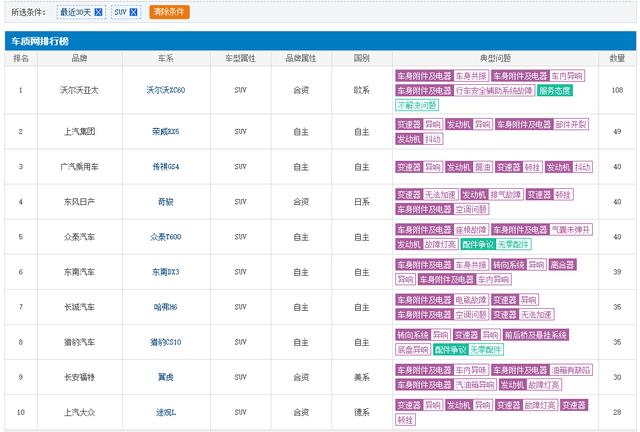Remove the 最近30天 filter with its X icon
The height and width of the screenshot is (432, 640).
98,12
